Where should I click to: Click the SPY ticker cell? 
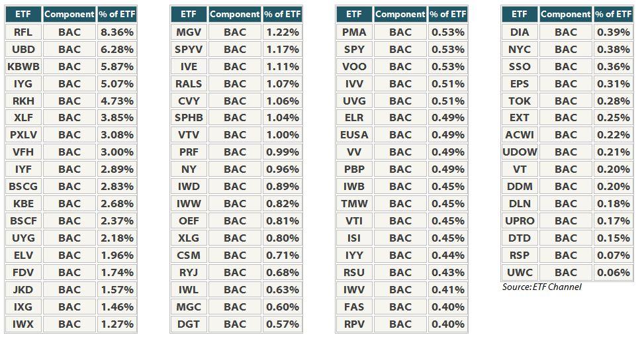pyautogui.click(x=355, y=49)
